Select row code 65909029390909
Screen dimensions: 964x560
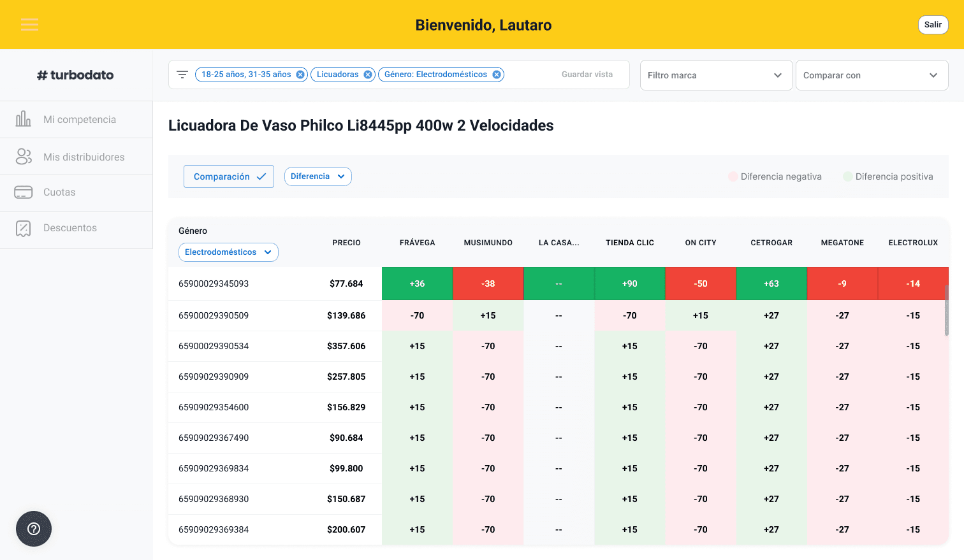(214, 377)
